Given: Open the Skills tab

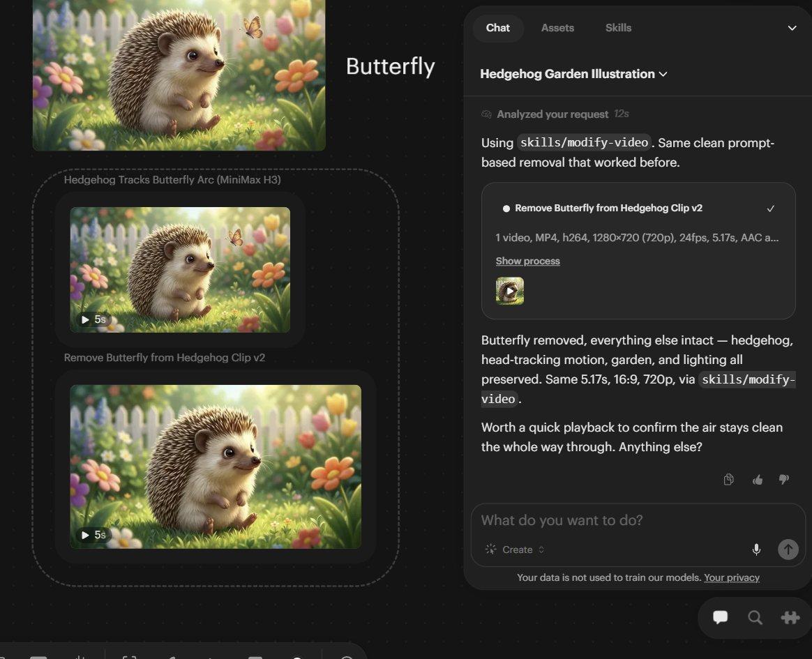Looking at the screenshot, I should [618, 28].
